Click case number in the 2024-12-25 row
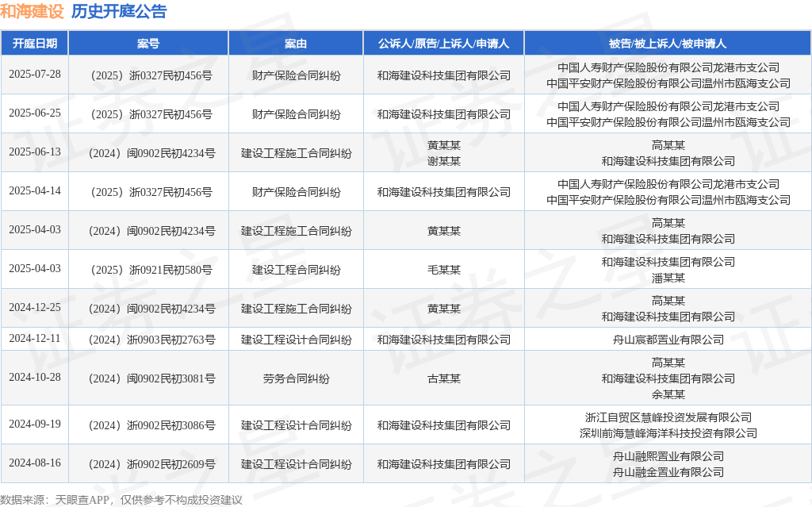The width and height of the screenshot is (812, 507). tap(150, 309)
